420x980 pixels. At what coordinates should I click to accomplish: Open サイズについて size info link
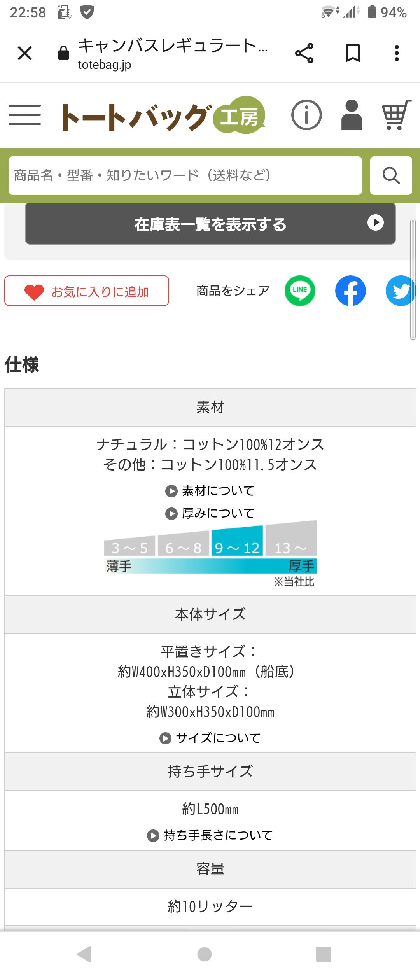[210, 738]
